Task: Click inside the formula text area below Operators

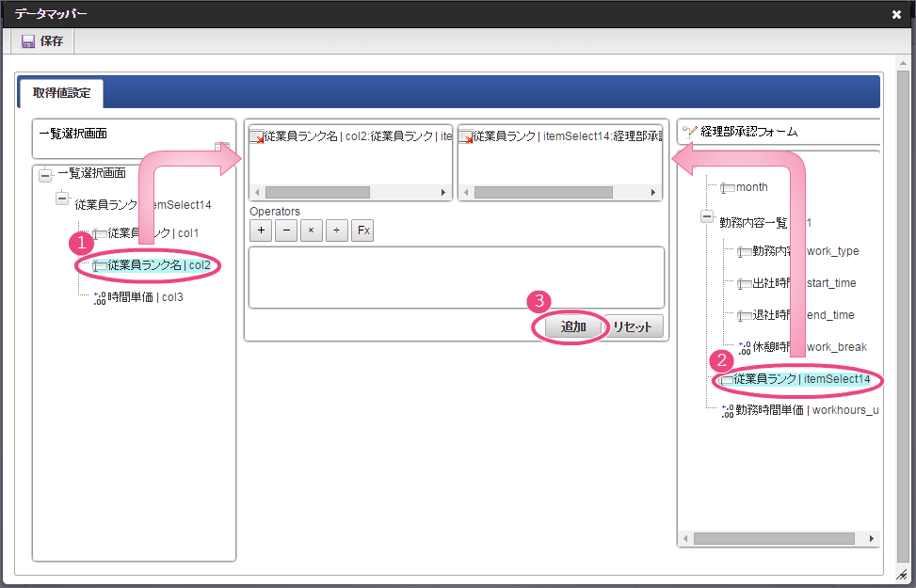Action: point(457,278)
